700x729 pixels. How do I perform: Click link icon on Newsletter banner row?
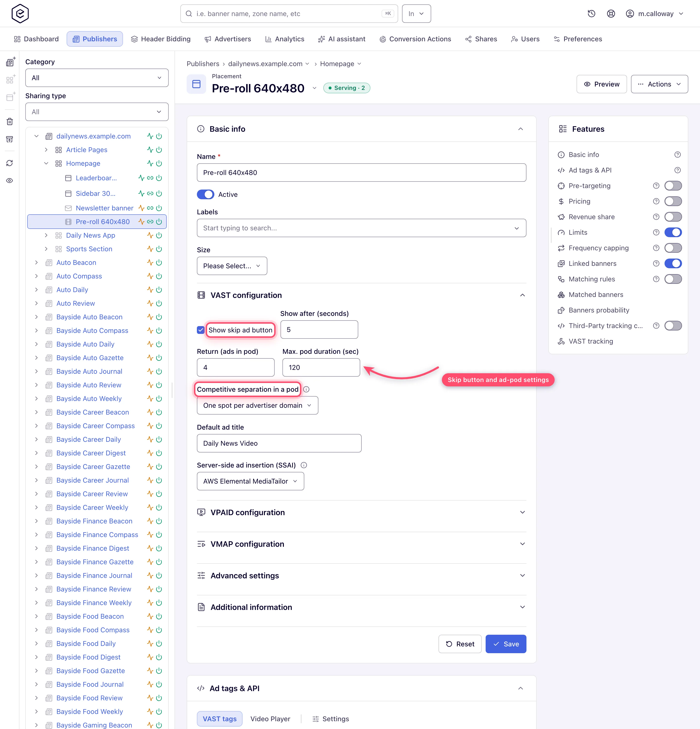pyautogui.click(x=150, y=208)
